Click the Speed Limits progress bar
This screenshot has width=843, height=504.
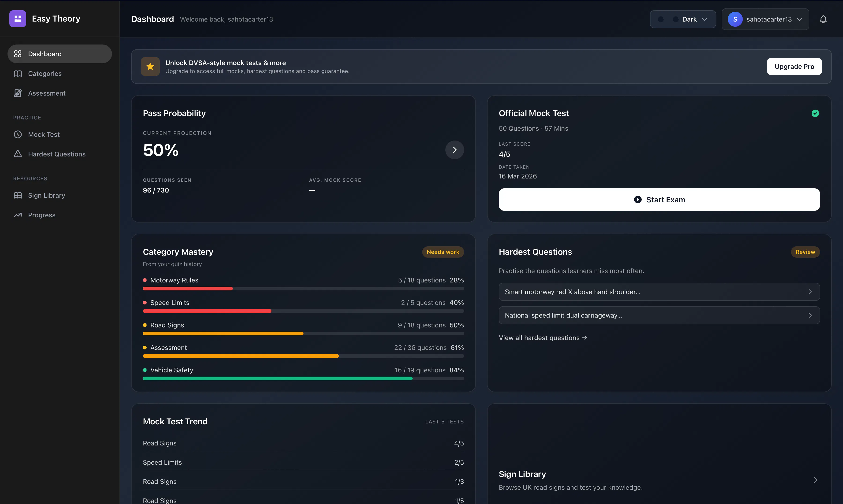[303, 311]
